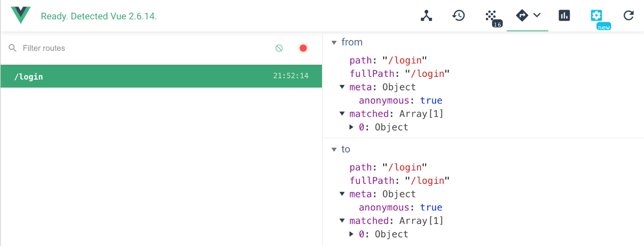Image resolution: width=644 pixels, height=246 pixels.
Task: Click the search magnifier icon
Action: point(13,48)
